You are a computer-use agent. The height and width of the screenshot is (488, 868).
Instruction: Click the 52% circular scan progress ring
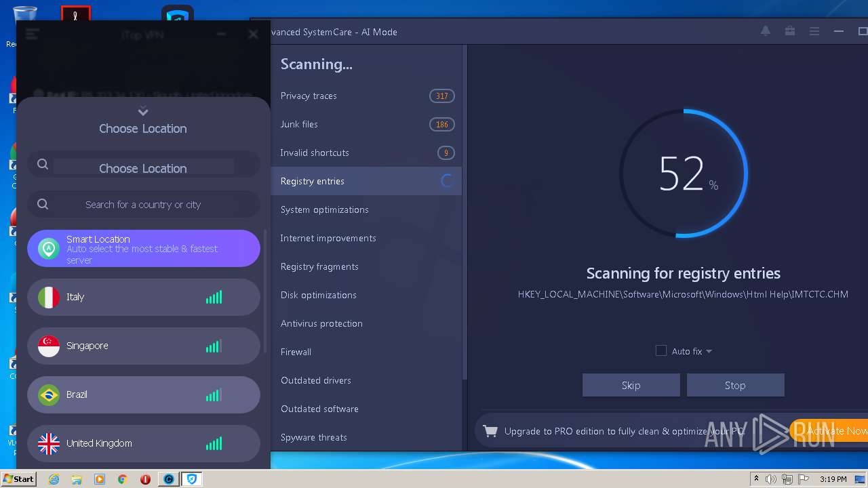click(684, 174)
